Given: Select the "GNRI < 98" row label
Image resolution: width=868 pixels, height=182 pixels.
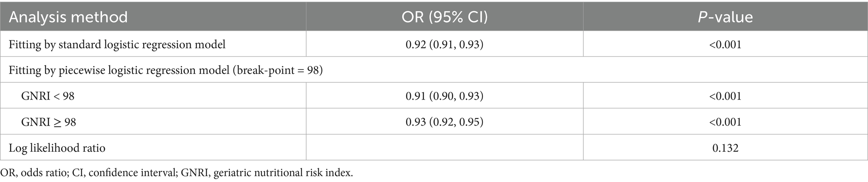Looking at the screenshot, I should (x=48, y=96).
